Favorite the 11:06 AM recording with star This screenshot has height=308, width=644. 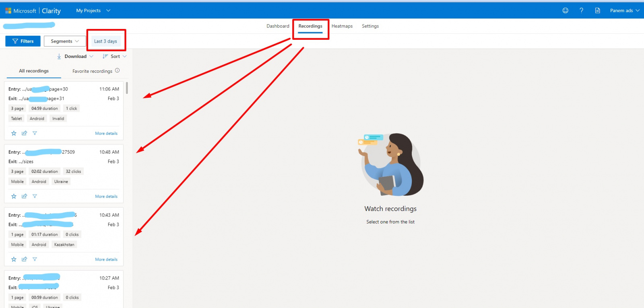tap(14, 133)
